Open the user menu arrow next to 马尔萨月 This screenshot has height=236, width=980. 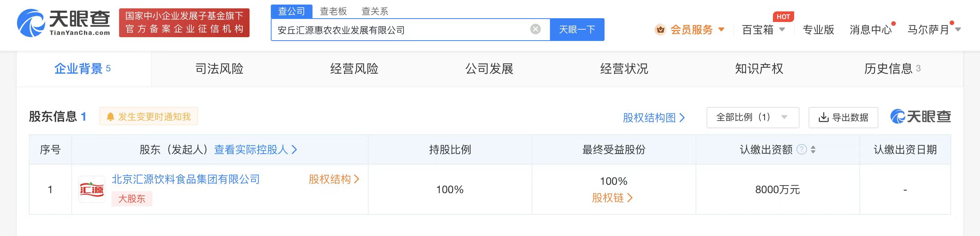point(958,29)
